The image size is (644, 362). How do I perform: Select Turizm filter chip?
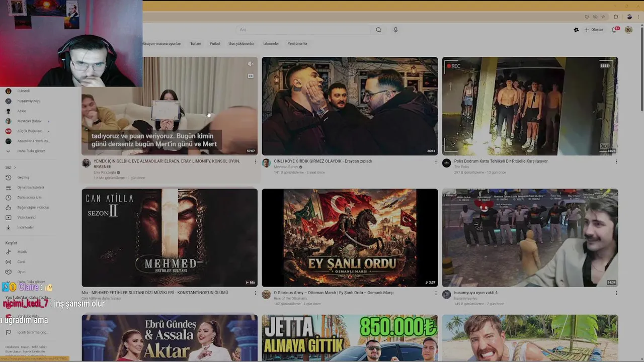[196, 44]
